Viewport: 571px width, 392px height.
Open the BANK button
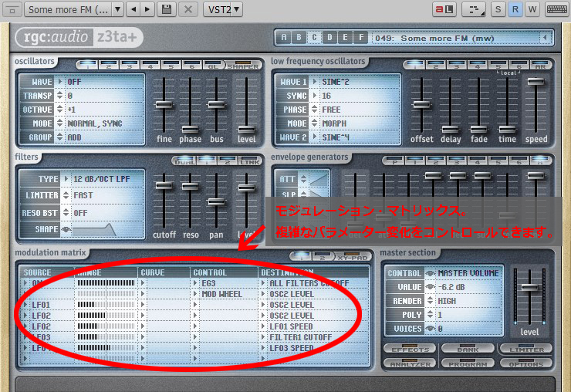468,349
